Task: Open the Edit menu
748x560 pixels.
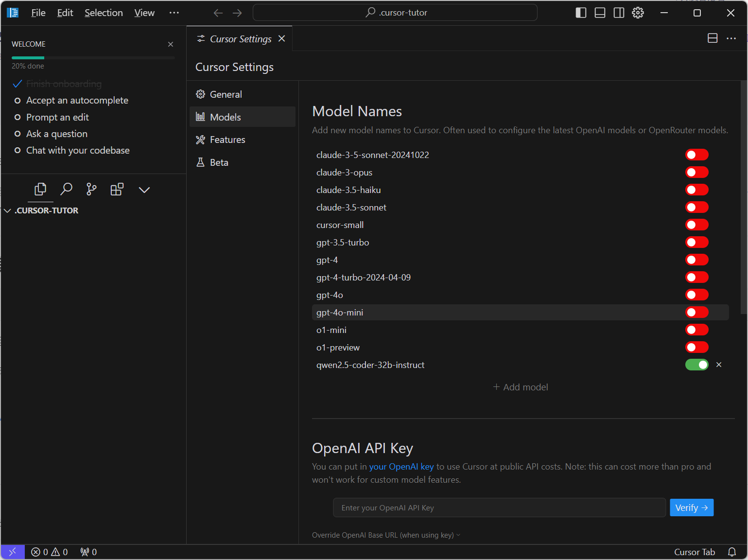Action: tap(65, 13)
